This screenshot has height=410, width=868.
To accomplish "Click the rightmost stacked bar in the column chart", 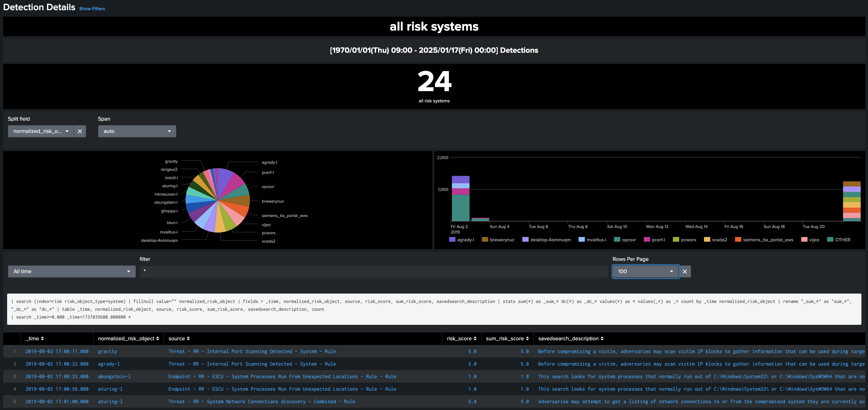I will click(852, 201).
